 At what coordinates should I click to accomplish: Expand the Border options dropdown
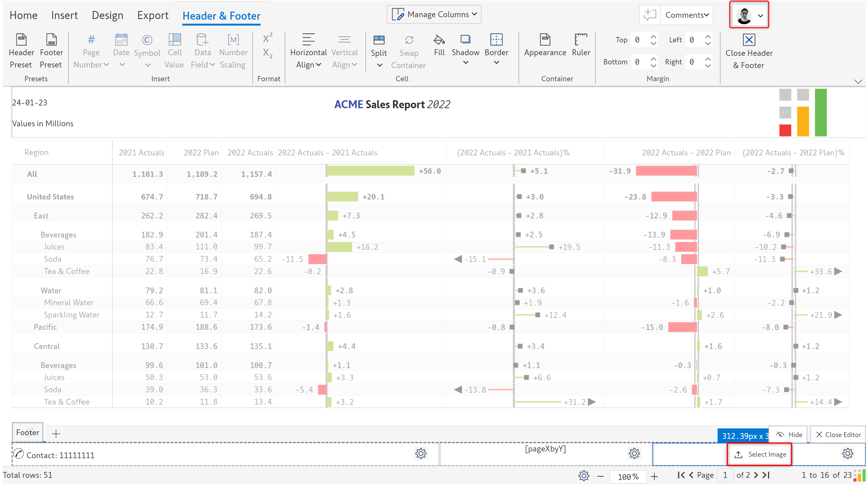click(496, 63)
